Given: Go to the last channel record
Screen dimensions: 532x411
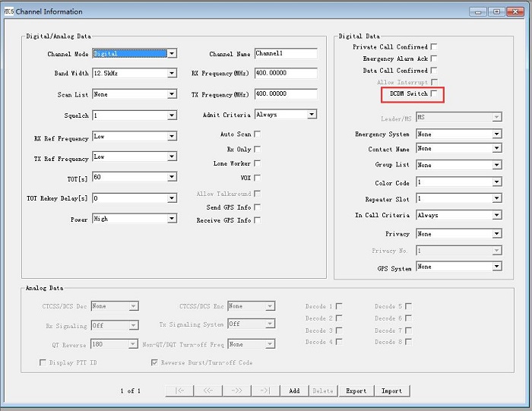Looking at the screenshot, I should point(265,390).
